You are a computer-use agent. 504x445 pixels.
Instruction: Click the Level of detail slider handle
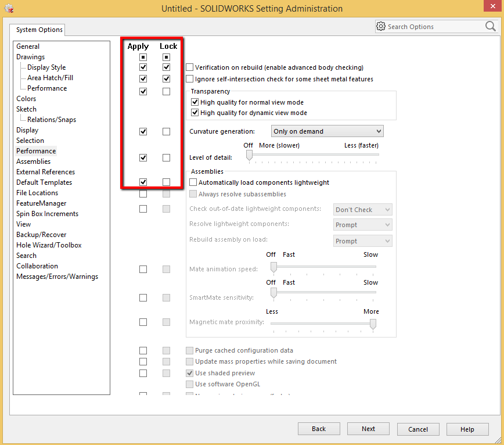(x=249, y=156)
